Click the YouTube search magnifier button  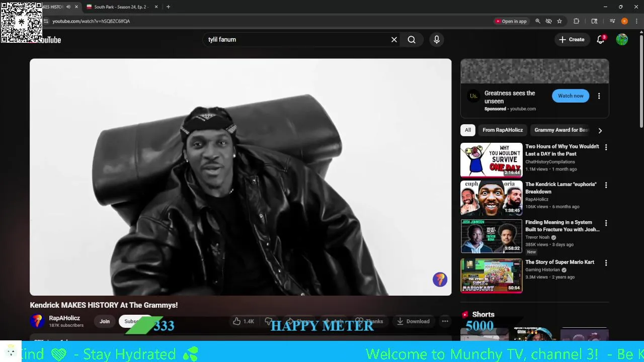pyautogui.click(x=412, y=40)
